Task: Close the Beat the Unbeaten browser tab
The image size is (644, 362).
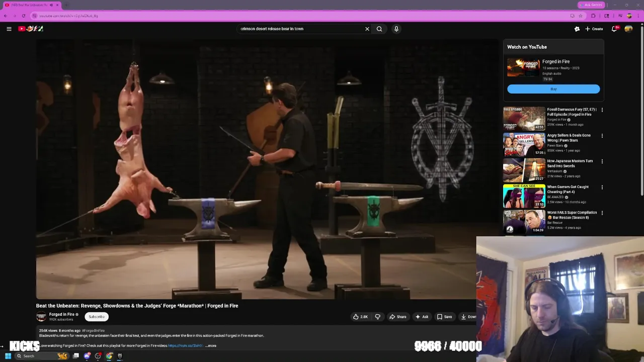Action: click(x=57, y=5)
